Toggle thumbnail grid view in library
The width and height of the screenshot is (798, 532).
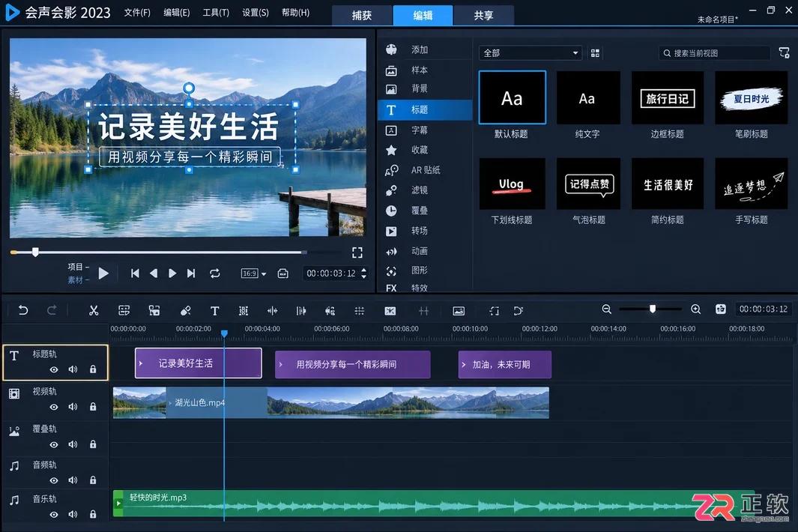595,53
